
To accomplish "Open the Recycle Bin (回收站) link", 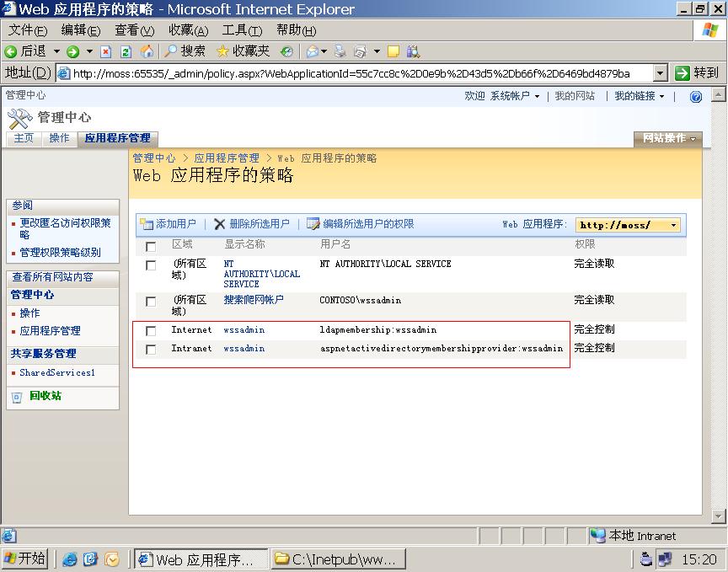I will click(x=45, y=396).
